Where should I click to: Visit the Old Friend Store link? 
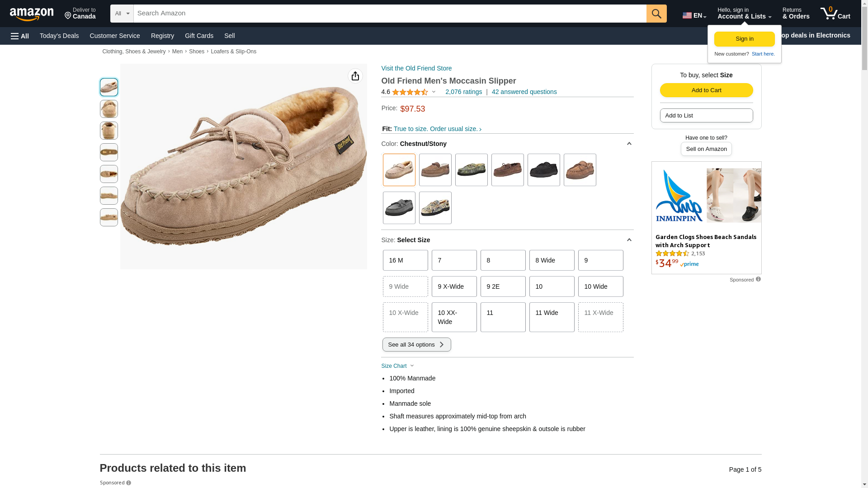(x=416, y=68)
